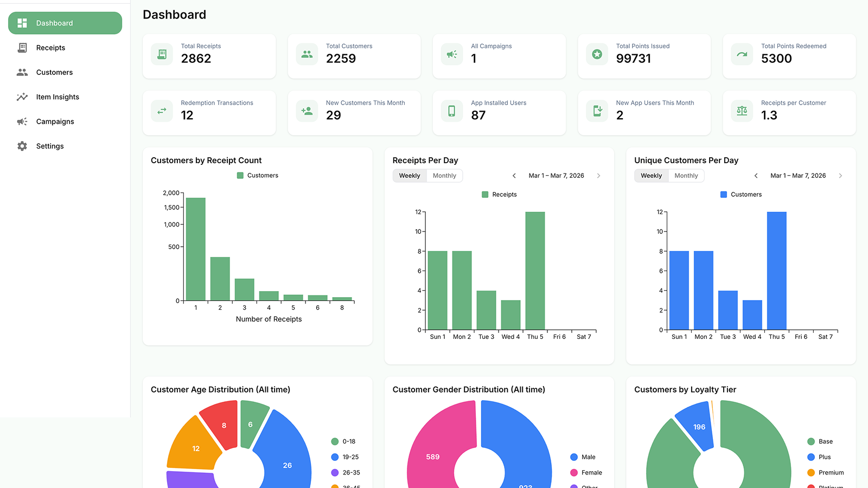868x488 pixels.
Task: Click the Redemption Transactions swap icon
Action: click(162, 111)
